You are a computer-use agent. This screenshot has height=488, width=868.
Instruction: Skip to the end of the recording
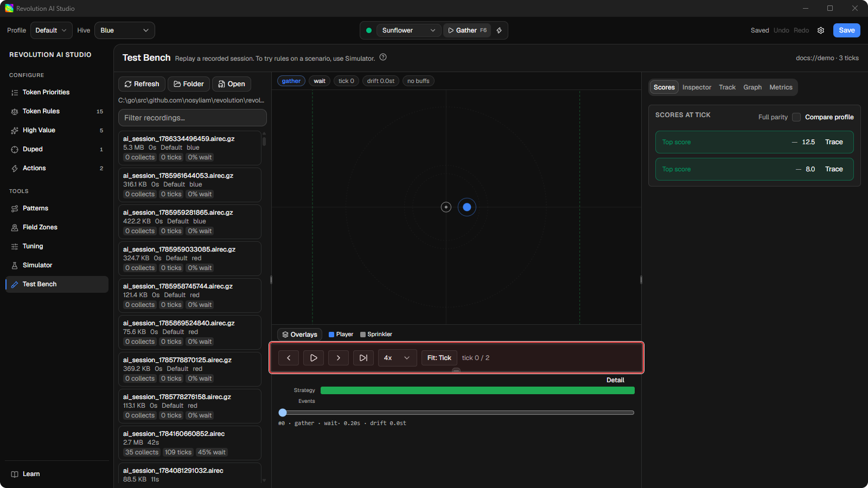point(363,358)
